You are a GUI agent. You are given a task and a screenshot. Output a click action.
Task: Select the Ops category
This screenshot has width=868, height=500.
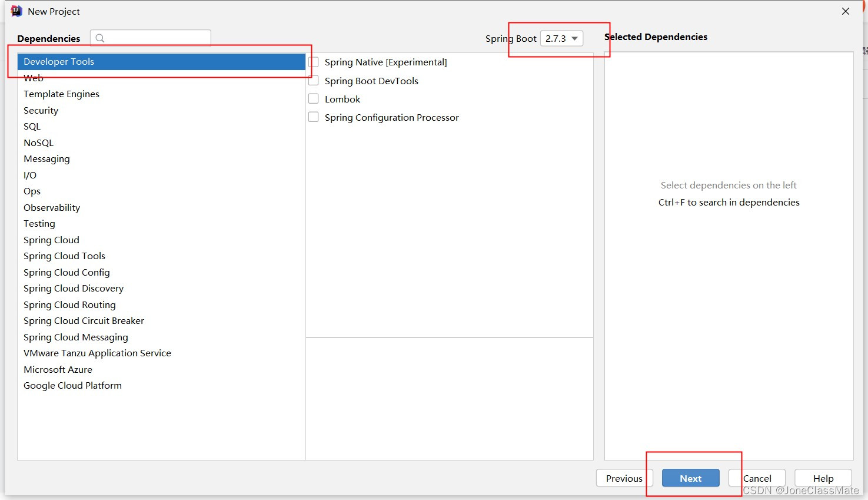pyautogui.click(x=161, y=191)
